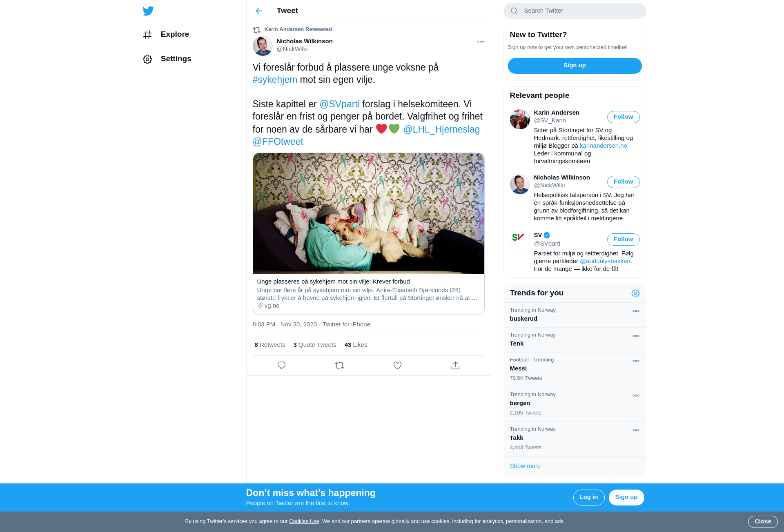Open the tweet's more options menu

(x=481, y=42)
